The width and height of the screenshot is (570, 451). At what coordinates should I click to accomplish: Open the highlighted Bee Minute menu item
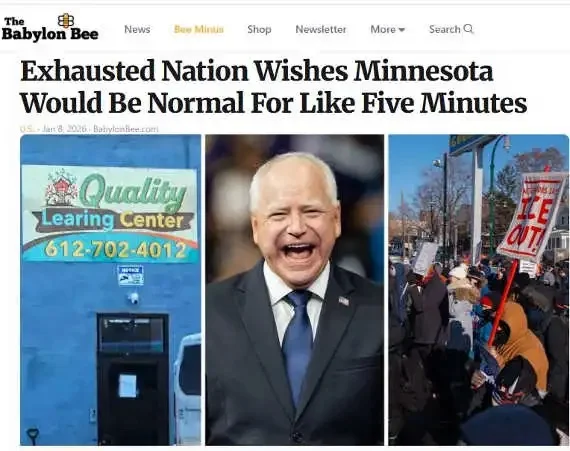click(199, 29)
